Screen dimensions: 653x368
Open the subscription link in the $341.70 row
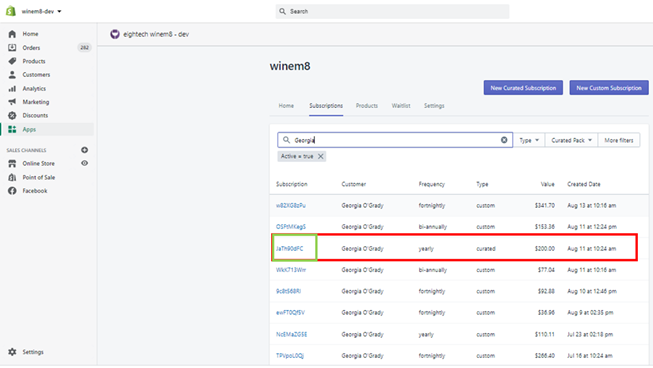click(291, 205)
